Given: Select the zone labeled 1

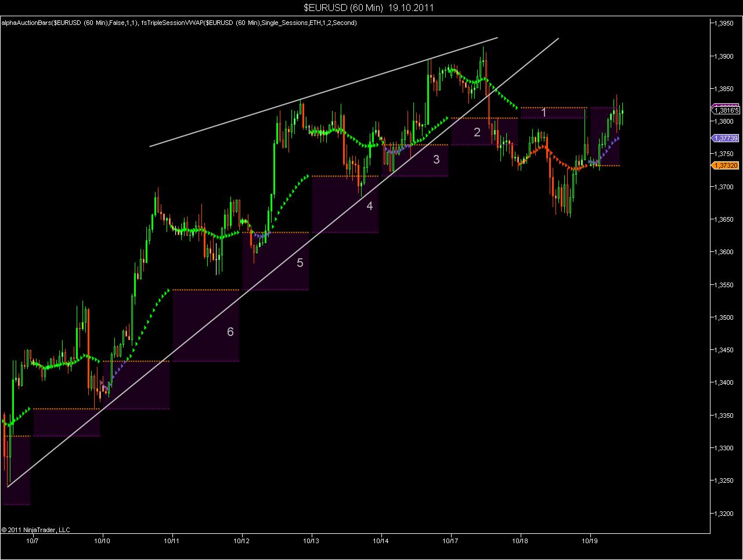Looking at the screenshot, I should tap(554, 113).
